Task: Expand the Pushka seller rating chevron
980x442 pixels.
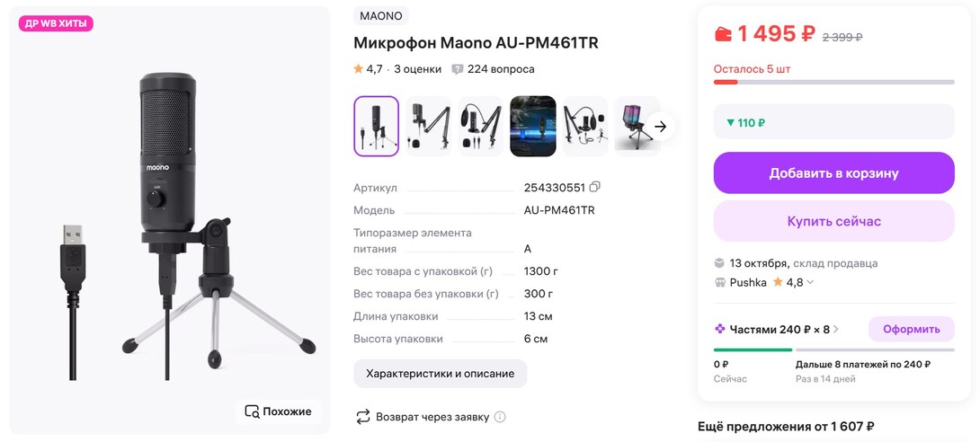Action: pos(810,282)
